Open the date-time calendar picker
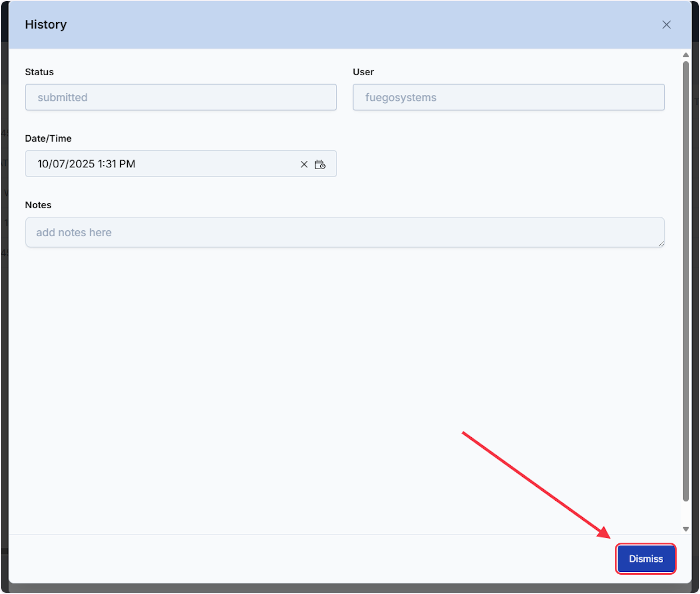The image size is (700, 594). [320, 164]
